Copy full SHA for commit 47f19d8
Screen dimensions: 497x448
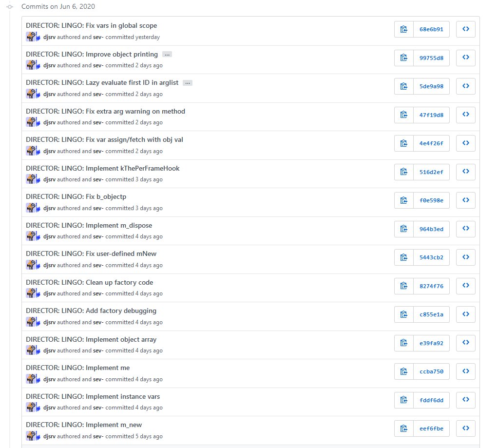coord(404,115)
